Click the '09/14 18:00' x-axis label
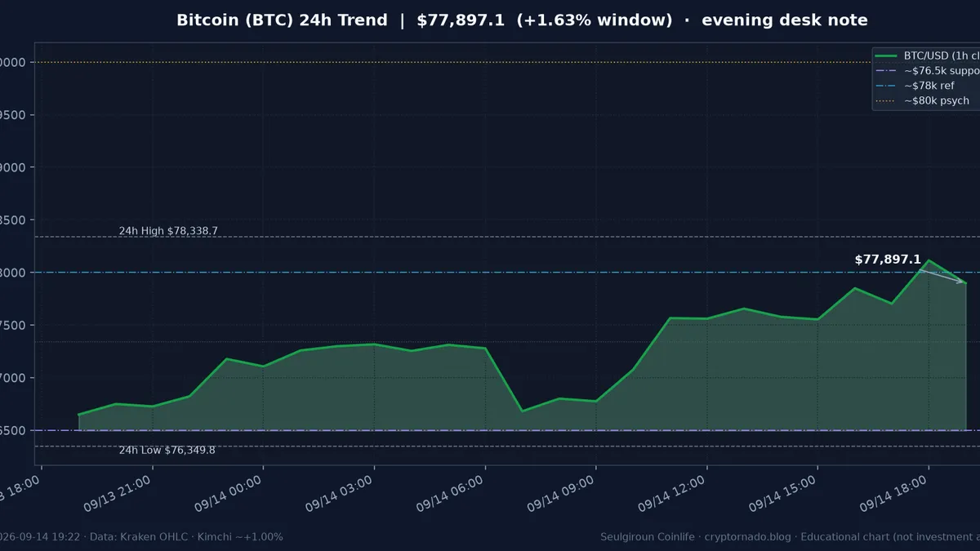This screenshot has width=980, height=551. 893,495
